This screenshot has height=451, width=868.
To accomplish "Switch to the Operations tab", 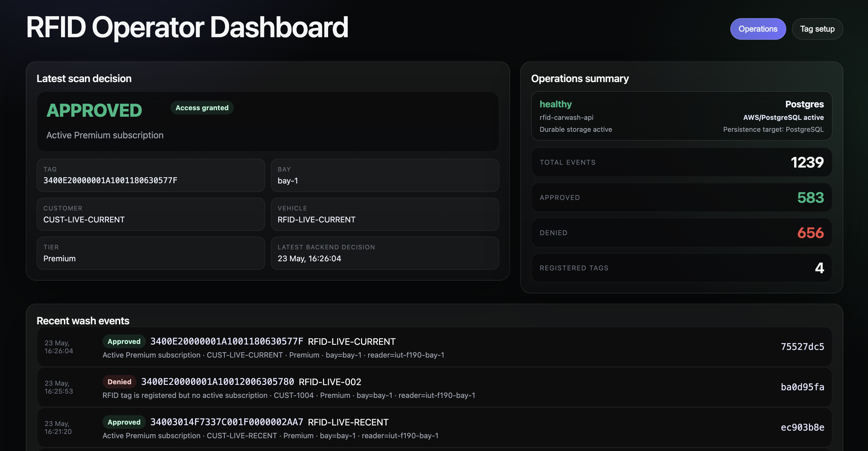I will click(x=758, y=29).
